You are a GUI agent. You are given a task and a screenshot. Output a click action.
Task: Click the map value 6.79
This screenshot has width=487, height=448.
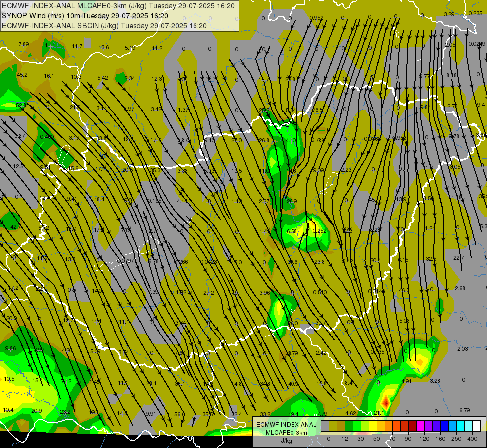[x=464, y=410]
